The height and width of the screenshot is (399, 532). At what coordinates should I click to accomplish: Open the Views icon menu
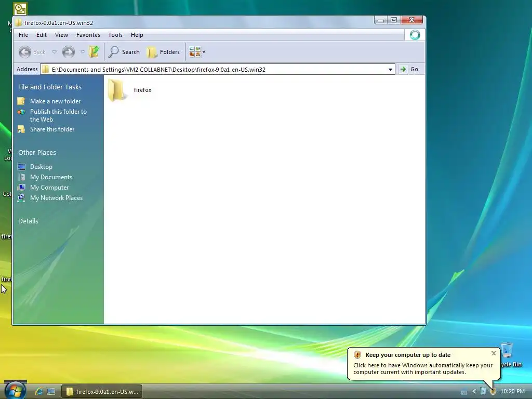click(x=197, y=52)
